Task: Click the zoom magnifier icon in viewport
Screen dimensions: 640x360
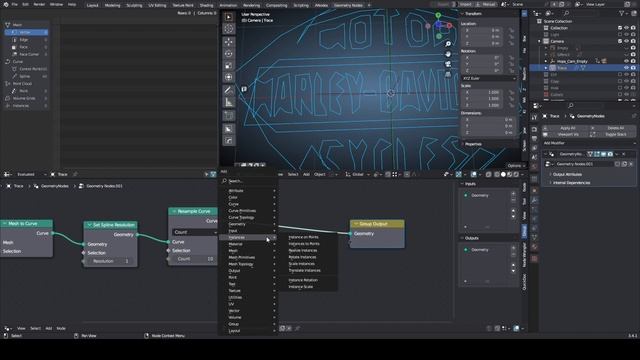Action: point(448,44)
